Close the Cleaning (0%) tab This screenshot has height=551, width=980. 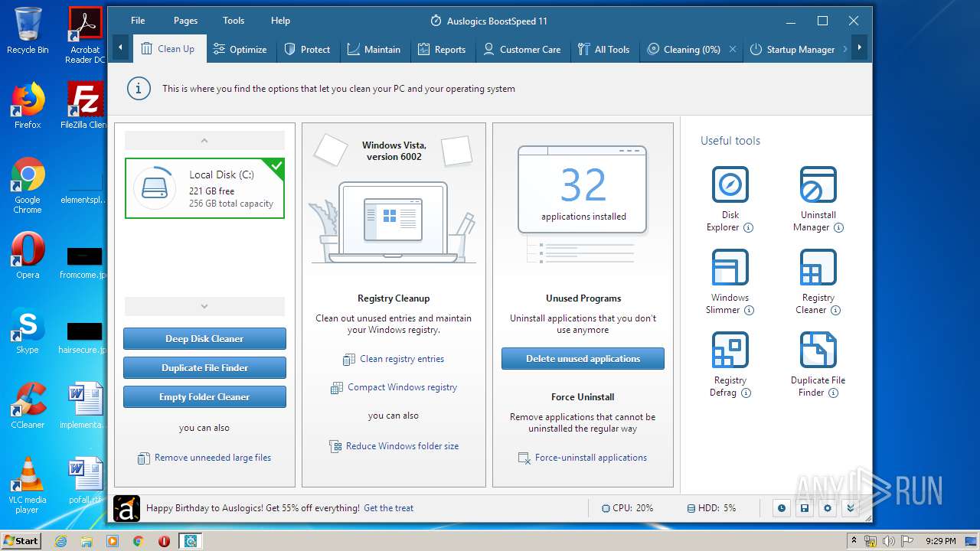[733, 49]
